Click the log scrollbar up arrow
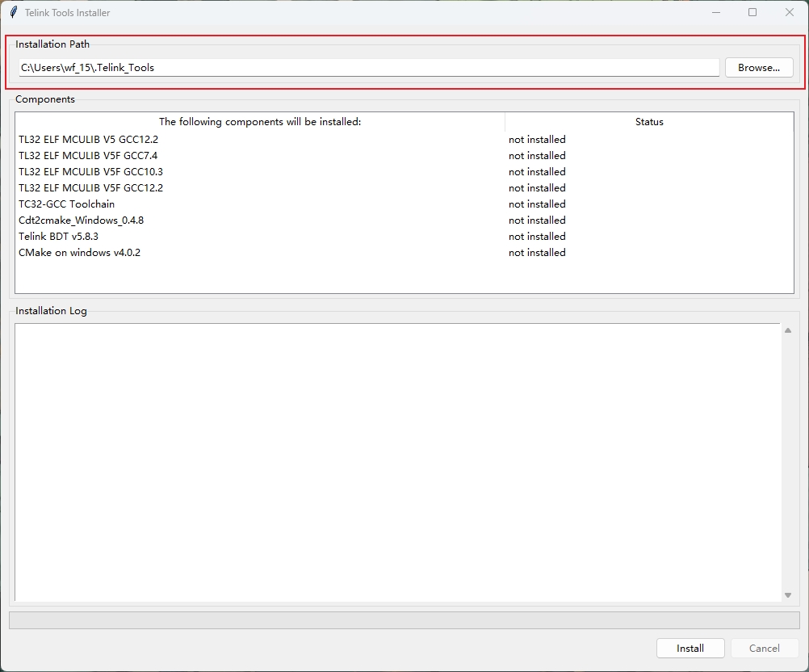 click(x=788, y=330)
